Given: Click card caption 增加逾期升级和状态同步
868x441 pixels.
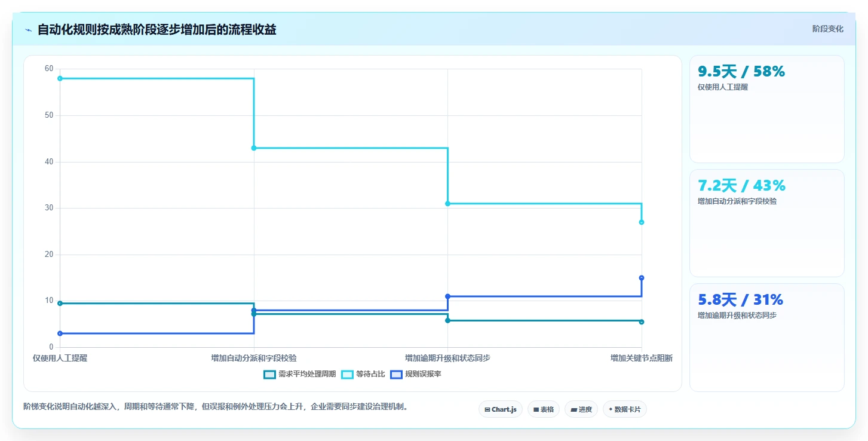Looking at the screenshot, I should coord(737,316).
